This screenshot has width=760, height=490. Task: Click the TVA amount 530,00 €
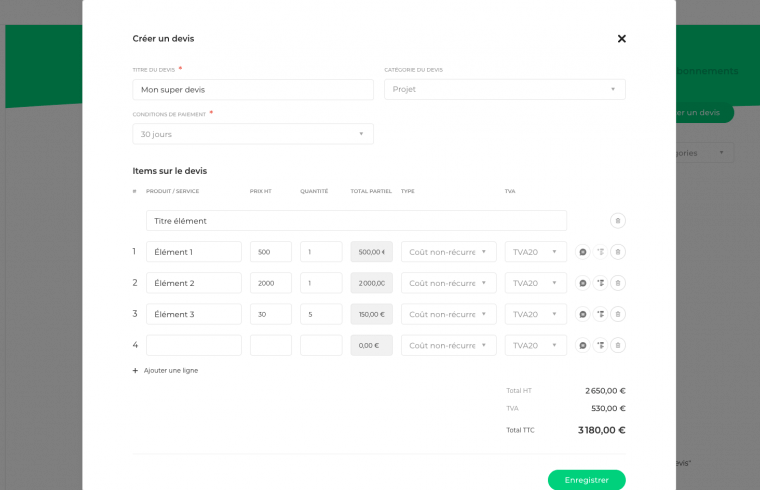point(608,409)
